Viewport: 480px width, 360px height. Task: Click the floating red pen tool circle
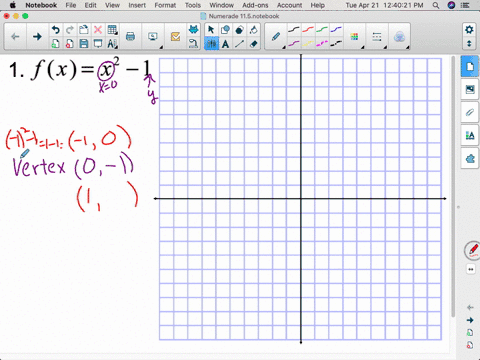(x=473, y=250)
